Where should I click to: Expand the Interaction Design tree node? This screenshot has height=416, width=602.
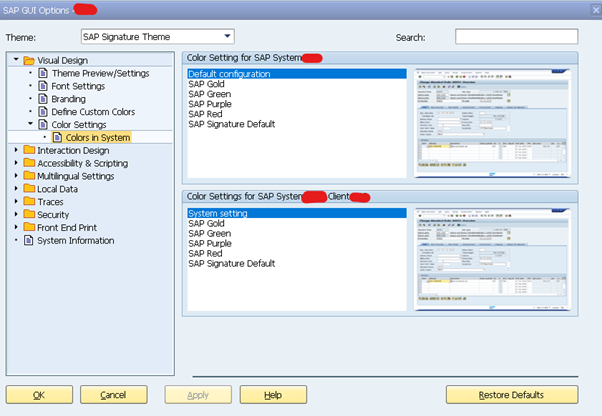(16, 150)
